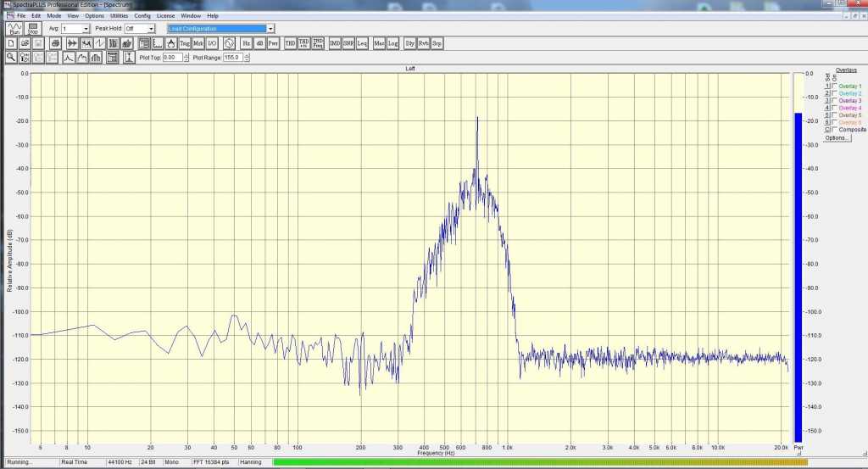
Task: Expand the Peak Hold dropdown
Action: point(151,28)
